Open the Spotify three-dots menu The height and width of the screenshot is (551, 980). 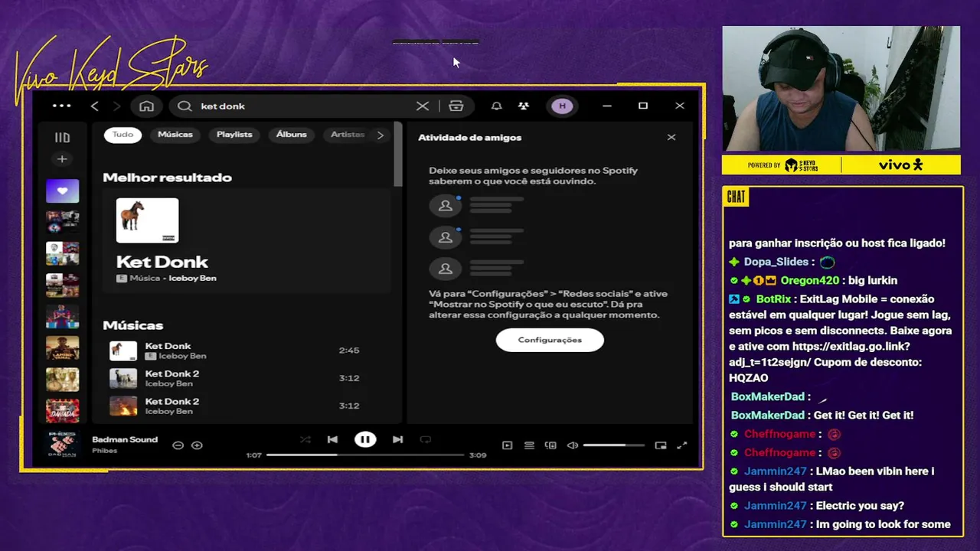click(x=62, y=106)
